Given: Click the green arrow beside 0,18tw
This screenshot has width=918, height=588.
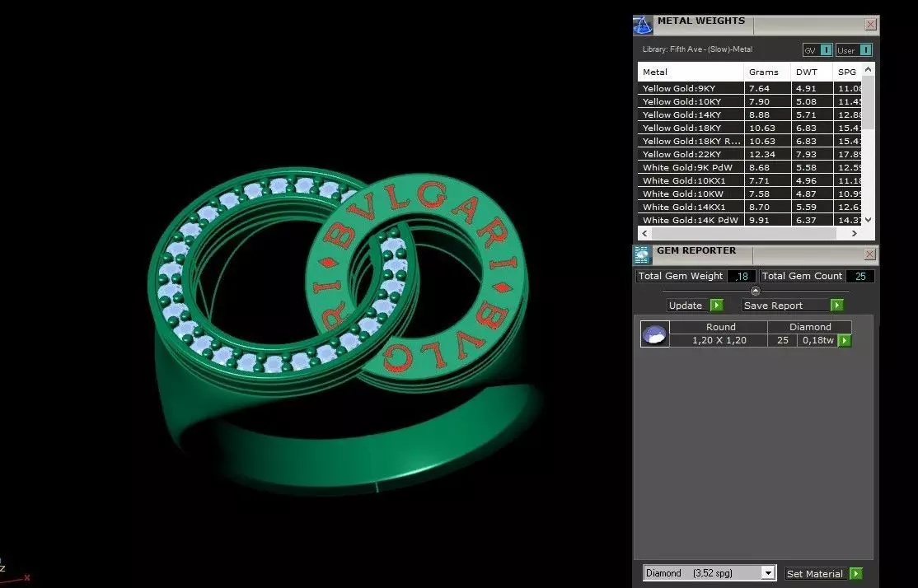Looking at the screenshot, I should [844, 340].
